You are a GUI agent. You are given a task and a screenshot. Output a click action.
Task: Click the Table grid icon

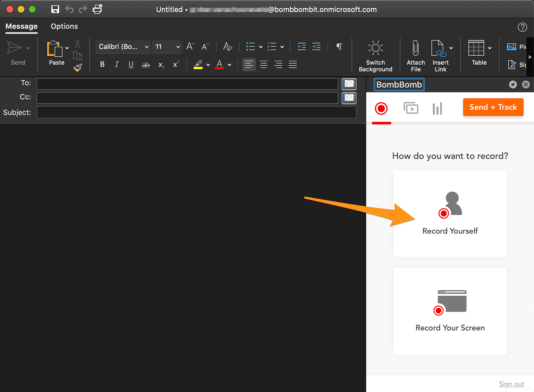pos(476,48)
